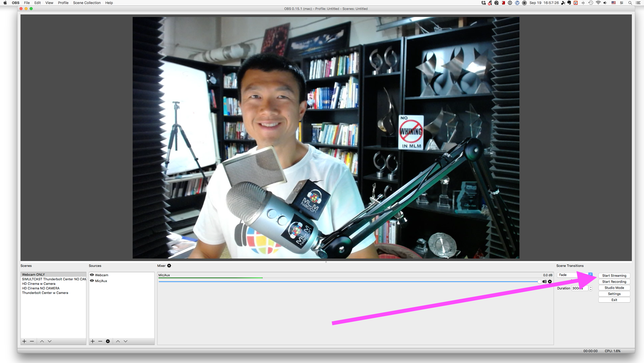Open OBS Settings panel

tap(614, 294)
